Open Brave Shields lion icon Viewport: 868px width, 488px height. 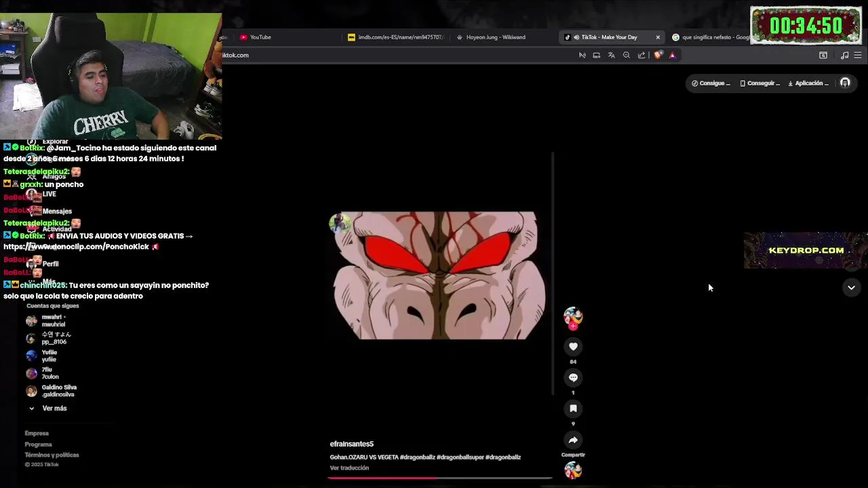tap(658, 56)
